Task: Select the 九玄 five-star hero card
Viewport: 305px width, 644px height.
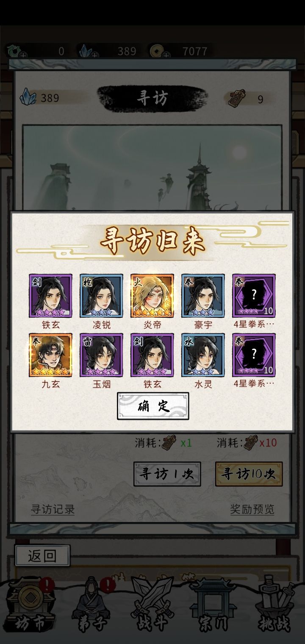Action: click(x=50, y=355)
